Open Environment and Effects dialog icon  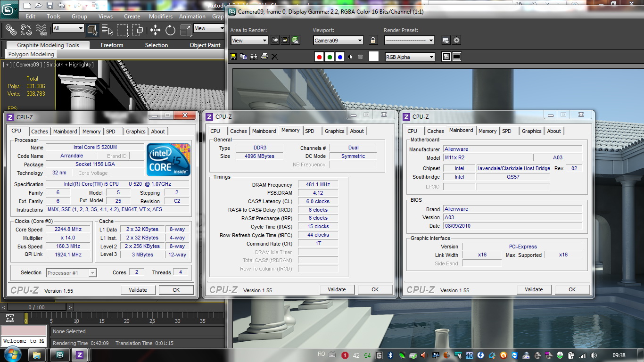coord(456,41)
